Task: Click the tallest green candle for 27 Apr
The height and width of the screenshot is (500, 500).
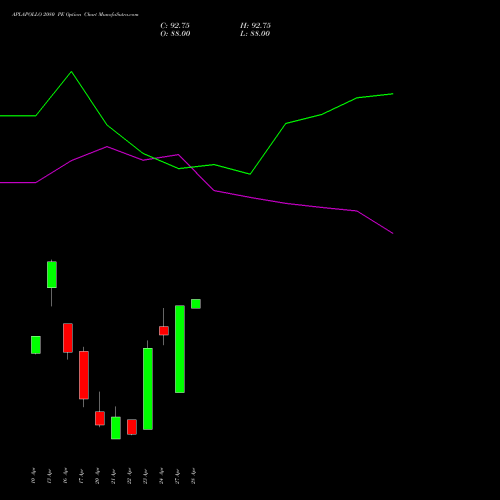Action: [x=180, y=349]
